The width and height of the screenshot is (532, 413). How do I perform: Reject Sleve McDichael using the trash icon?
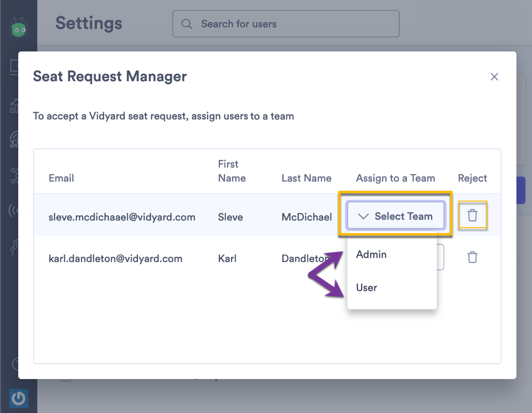473,215
